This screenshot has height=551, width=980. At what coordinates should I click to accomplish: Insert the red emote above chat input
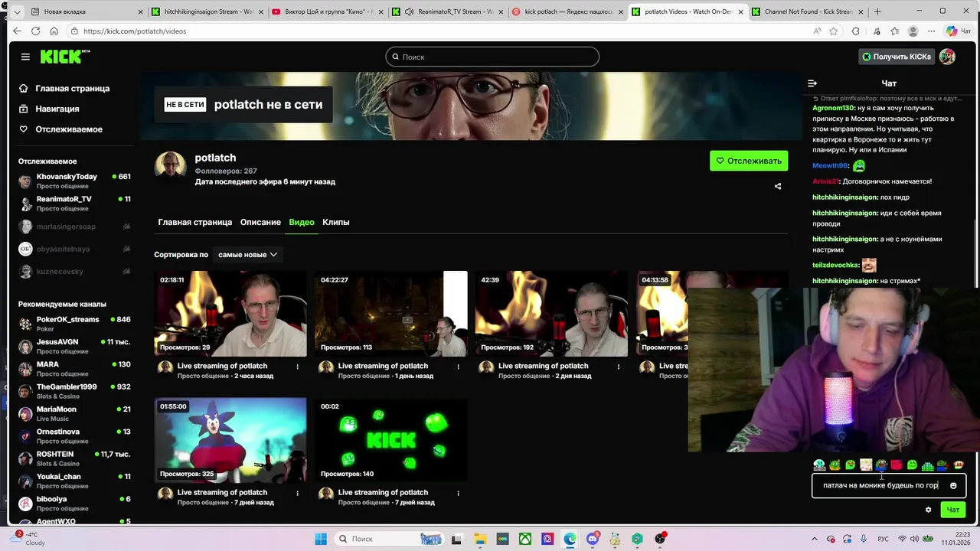coord(897,465)
